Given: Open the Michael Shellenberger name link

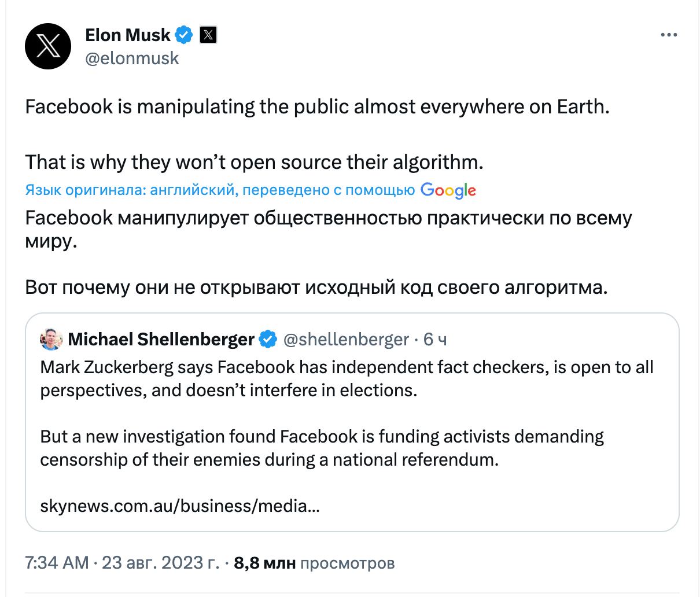Looking at the screenshot, I should pyautogui.click(x=161, y=340).
